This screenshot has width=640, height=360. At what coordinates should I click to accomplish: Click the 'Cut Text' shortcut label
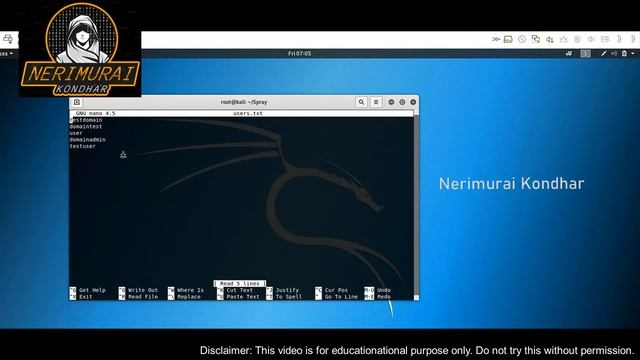coord(240,290)
